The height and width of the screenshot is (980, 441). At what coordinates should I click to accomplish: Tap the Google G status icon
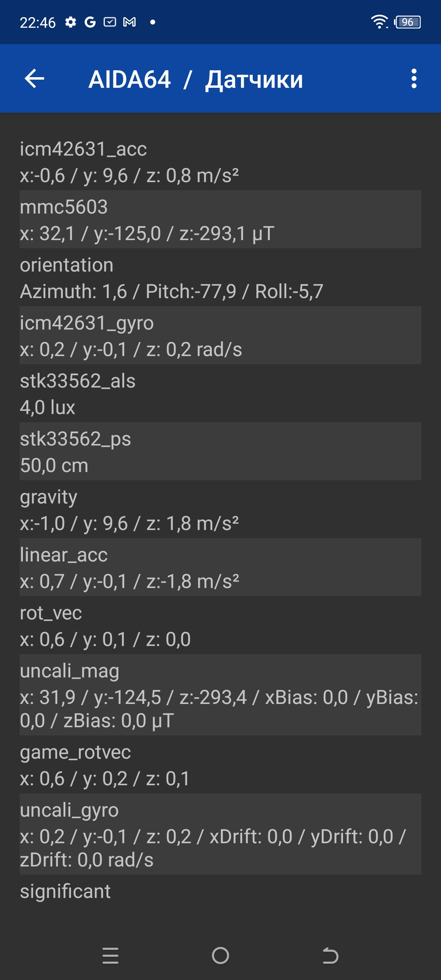tap(90, 22)
